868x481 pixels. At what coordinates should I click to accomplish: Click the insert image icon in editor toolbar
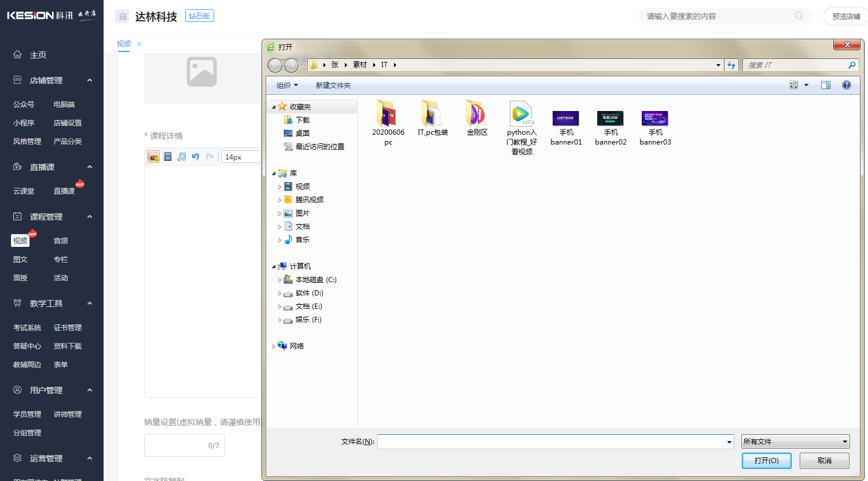(153, 157)
